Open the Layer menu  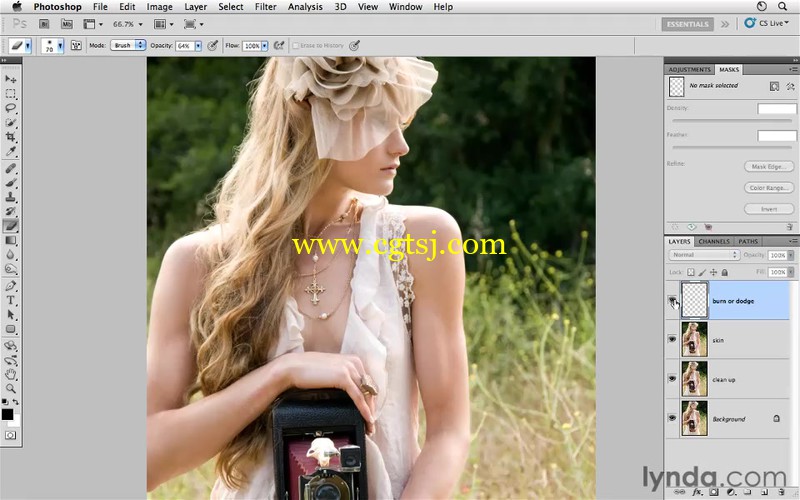coord(195,7)
